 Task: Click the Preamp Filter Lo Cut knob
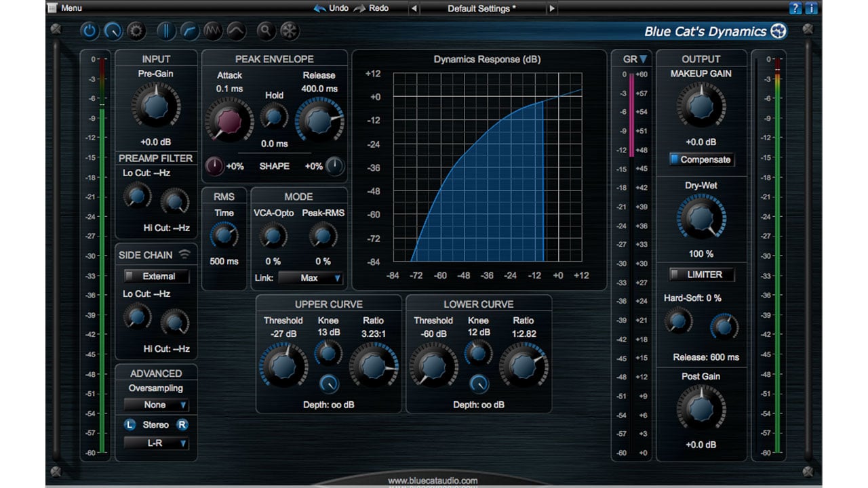137,197
